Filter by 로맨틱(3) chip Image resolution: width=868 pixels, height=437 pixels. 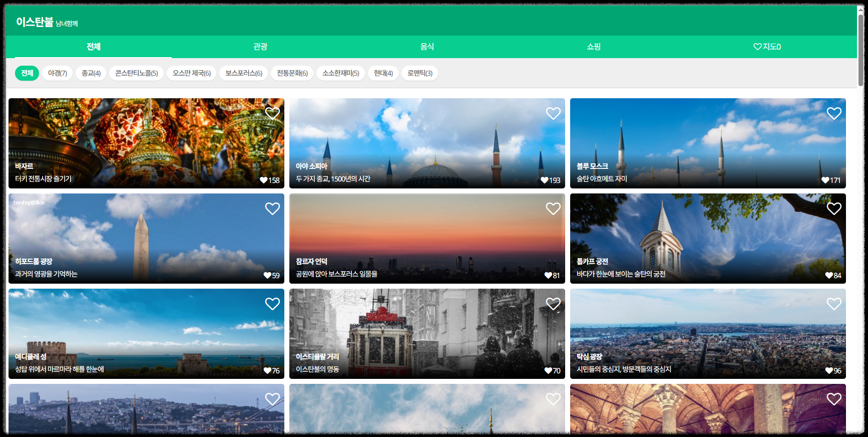coord(420,73)
